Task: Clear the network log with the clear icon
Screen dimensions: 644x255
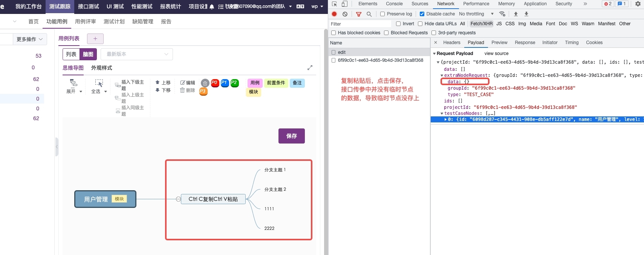Action: coord(345,14)
